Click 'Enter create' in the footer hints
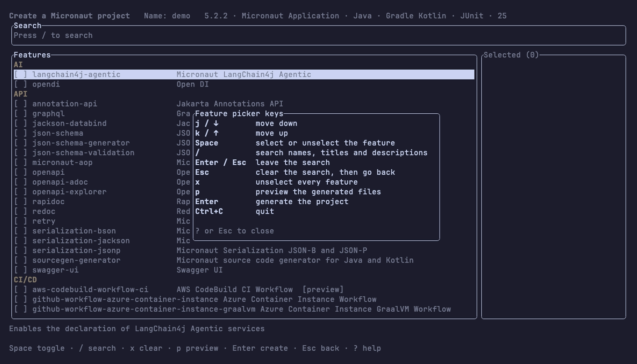637x364 pixels. (x=260, y=348)
